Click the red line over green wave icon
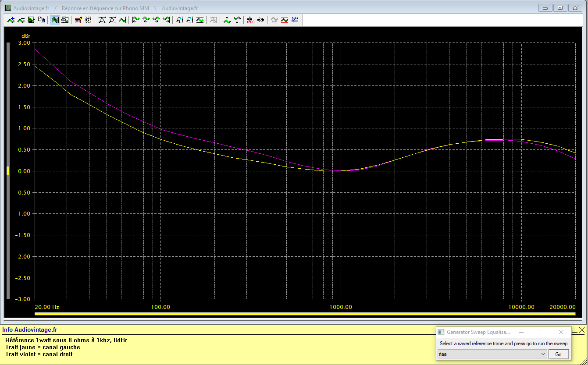 pos(285,20)
